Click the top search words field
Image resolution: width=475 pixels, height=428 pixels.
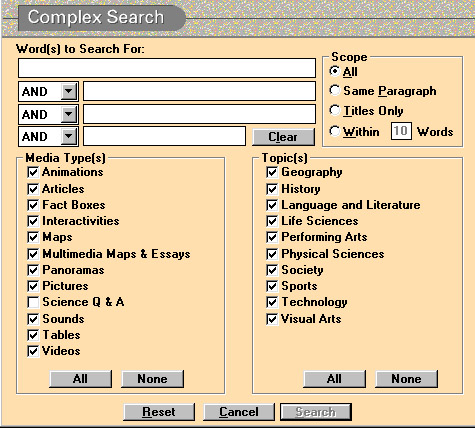coord(167,68)
